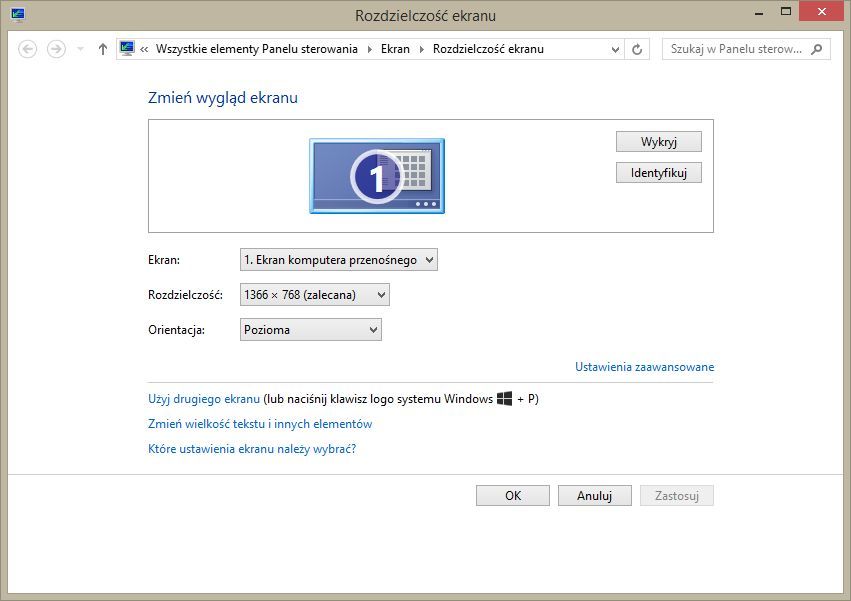Close the Rozdzielczość ekranu window
The height and width of the screenshot is (601, 851).
821,12
